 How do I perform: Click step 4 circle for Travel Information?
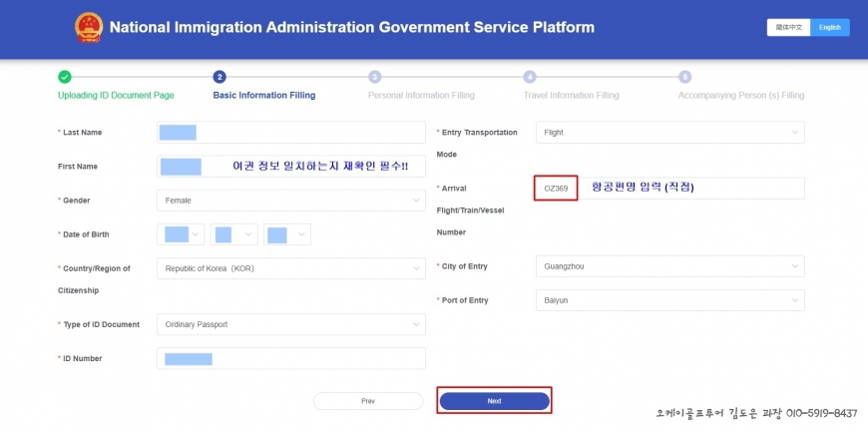point(530,77)
